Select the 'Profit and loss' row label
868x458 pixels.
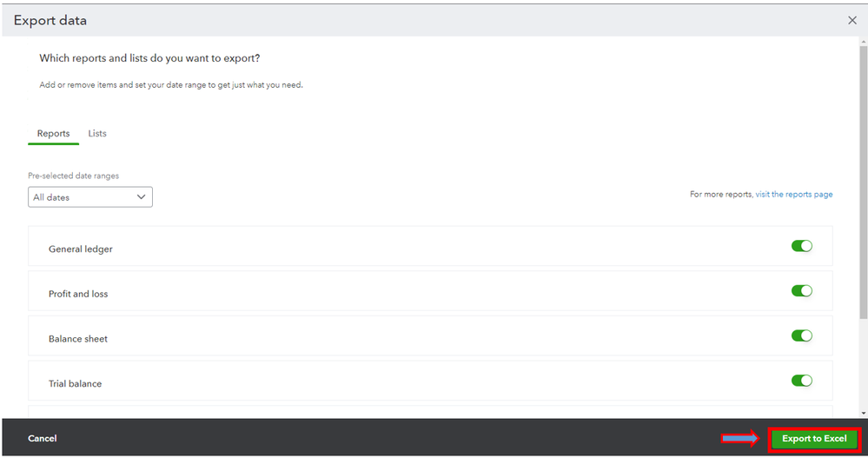(x=78, y=294)
